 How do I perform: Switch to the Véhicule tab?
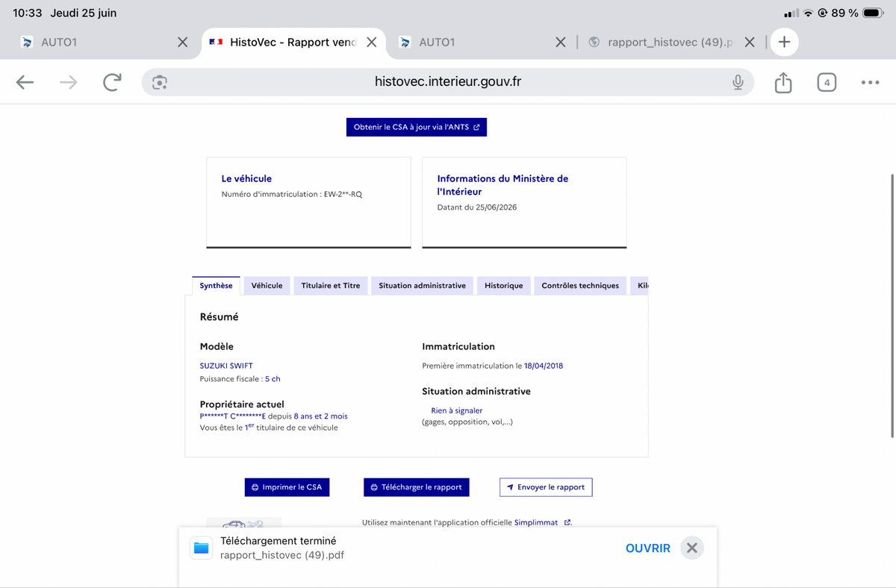pyautogui.click(x=267, y=286)
